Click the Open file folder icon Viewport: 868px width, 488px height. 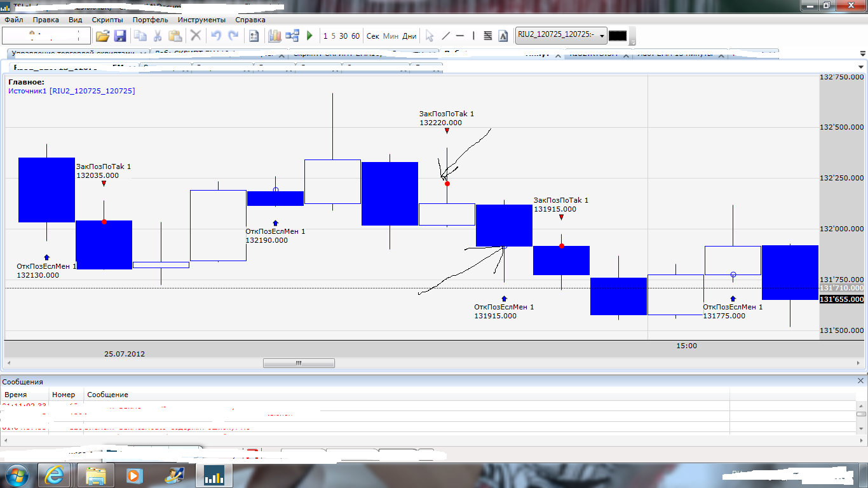pos(102,36)
